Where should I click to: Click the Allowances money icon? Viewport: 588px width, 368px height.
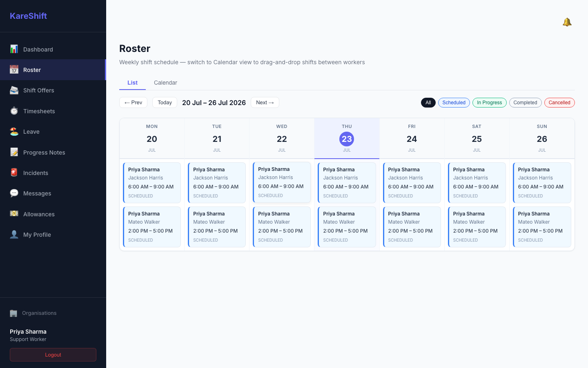14,214
